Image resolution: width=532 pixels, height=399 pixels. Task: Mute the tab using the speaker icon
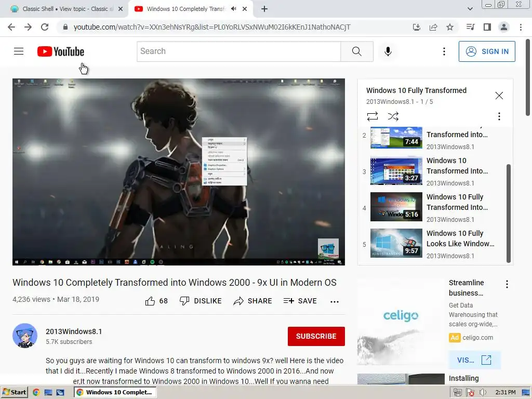(234, 9)
